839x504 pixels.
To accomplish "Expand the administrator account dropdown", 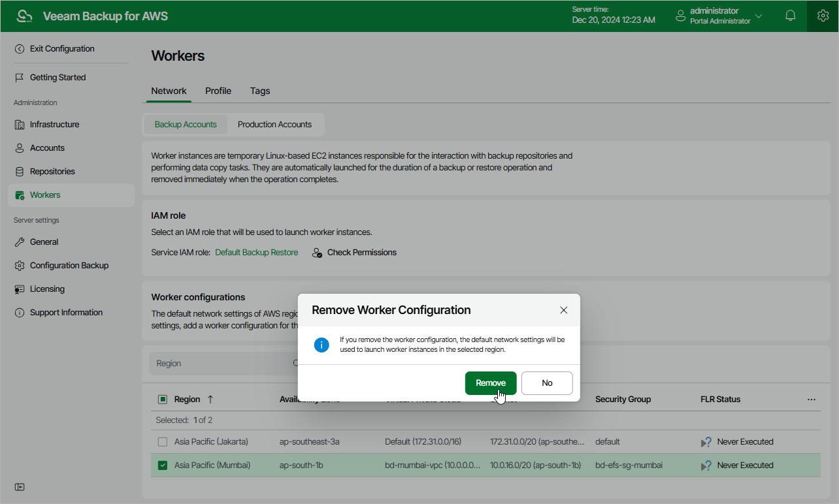I will pos(759,16).
